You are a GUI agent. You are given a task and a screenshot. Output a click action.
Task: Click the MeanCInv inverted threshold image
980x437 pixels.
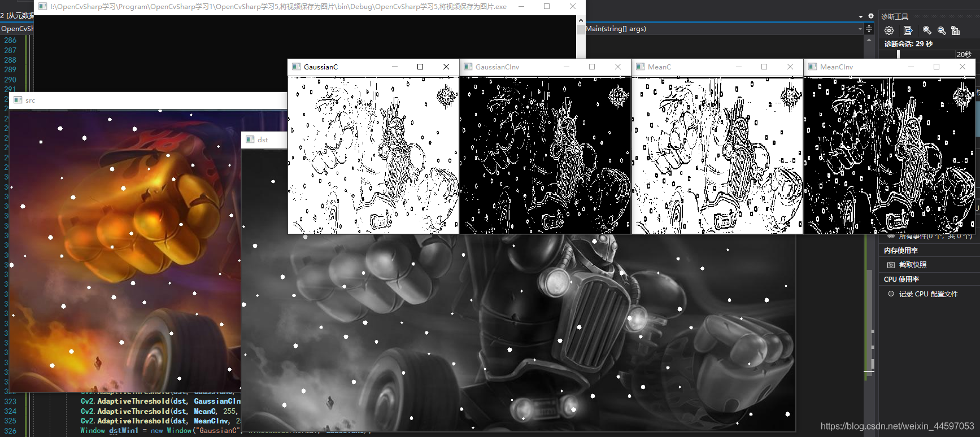(890, 155)
